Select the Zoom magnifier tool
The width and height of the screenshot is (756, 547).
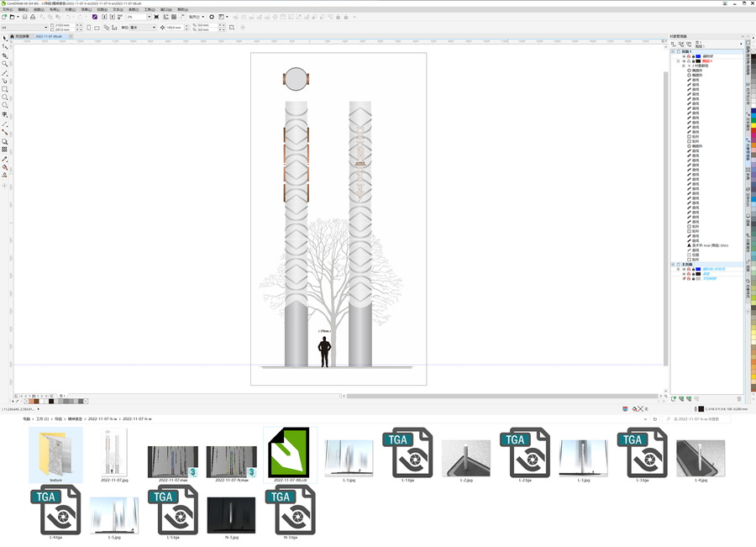[x=4, y=64]
